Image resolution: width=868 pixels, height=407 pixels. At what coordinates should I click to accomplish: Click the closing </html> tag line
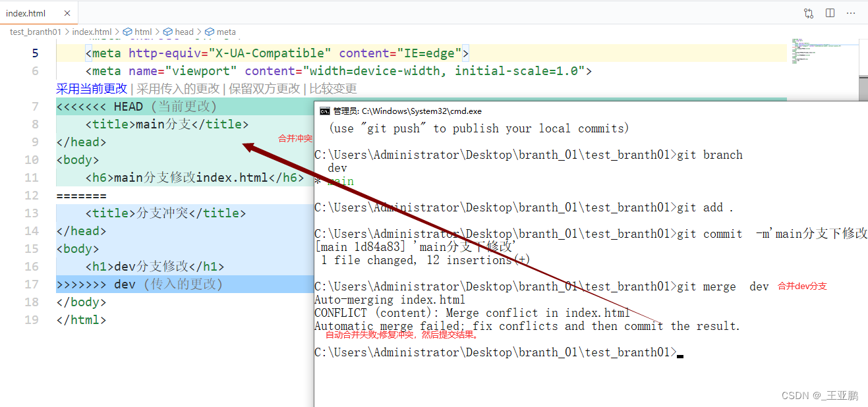(81, 320)
